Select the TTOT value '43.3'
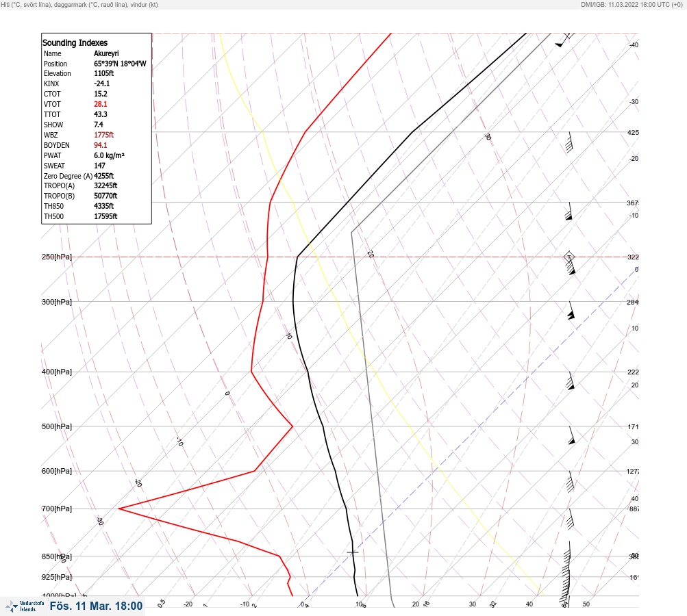Image resolution: width=687 pixels, height=616 pixels. 101,114
